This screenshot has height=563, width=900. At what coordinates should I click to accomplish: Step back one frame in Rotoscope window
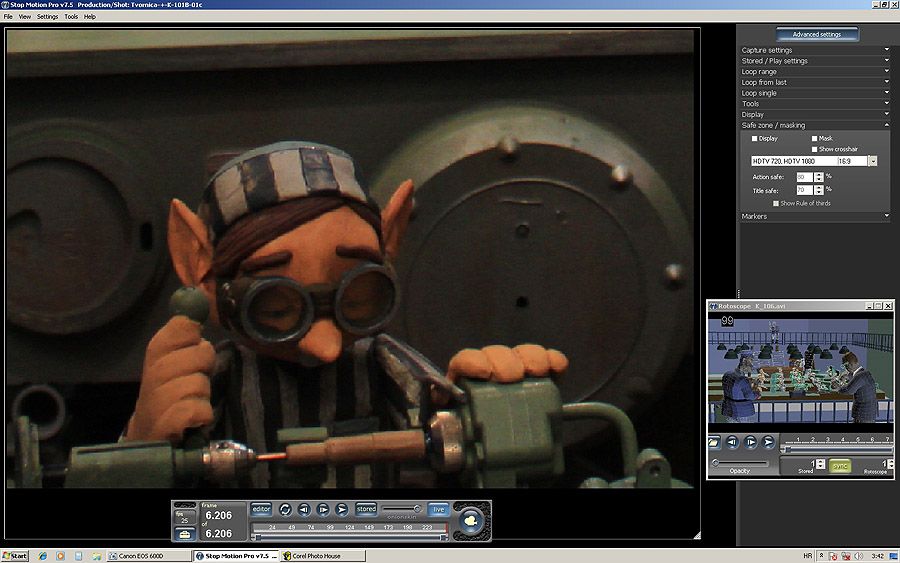click(732, 442)
